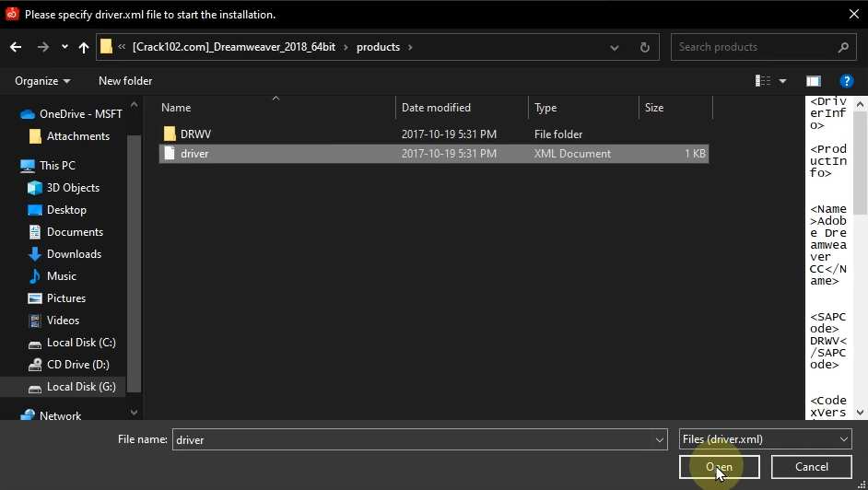Open the file type filter dropdown
868x490 pixels.
tap(765, 440)
